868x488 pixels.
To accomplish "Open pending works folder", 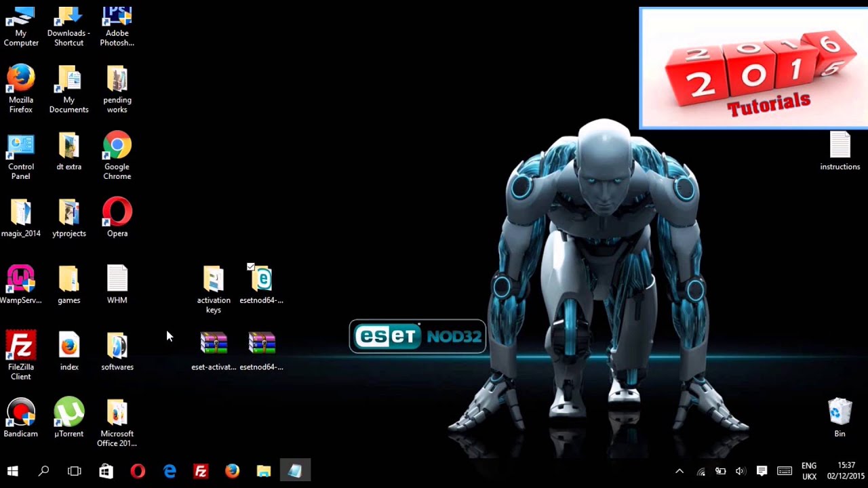I will 117,89.
